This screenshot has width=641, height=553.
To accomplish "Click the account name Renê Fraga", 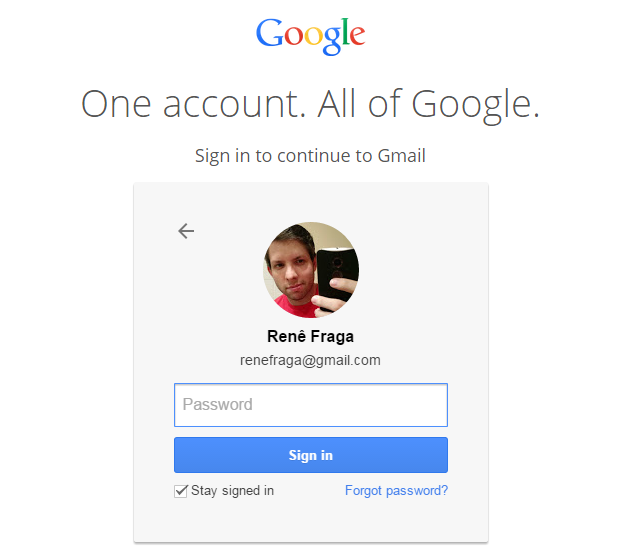I will pos(310,337).
